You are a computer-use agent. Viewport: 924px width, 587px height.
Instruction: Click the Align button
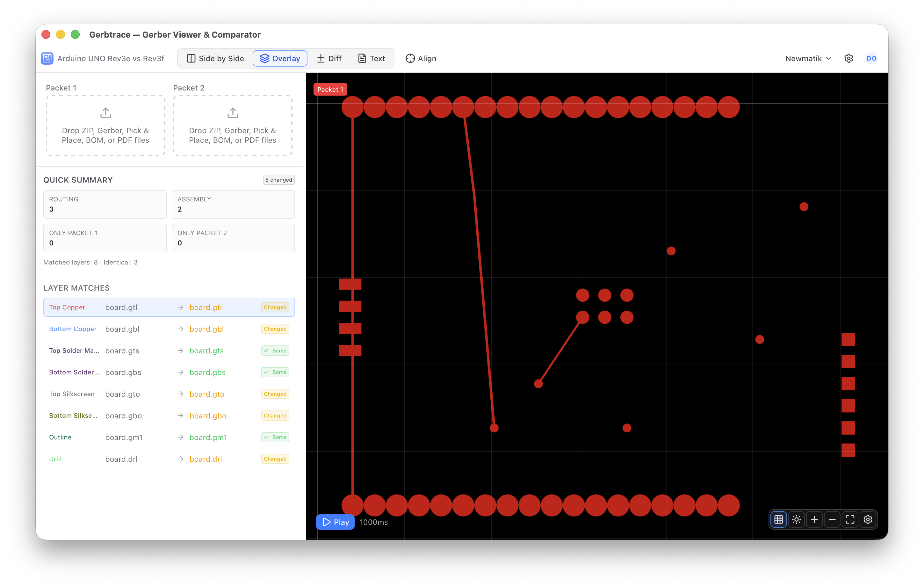click(421, 58)
